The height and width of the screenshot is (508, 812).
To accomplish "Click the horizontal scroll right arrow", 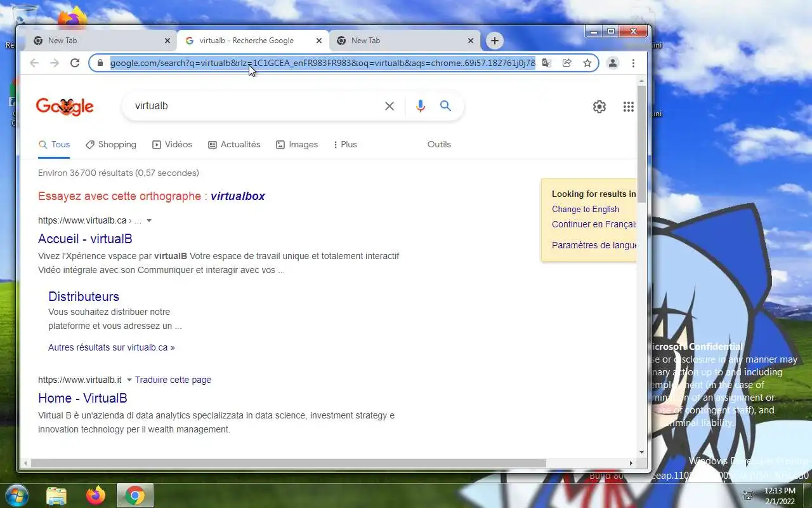I will click(x=631, y=463).
